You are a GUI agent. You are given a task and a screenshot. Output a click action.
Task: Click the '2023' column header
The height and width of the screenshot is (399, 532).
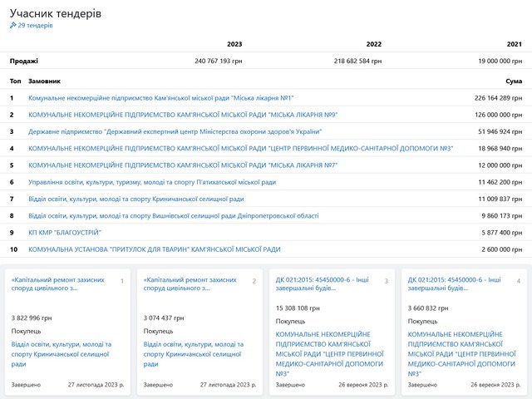pyautogui.click(x=234, y=44)
